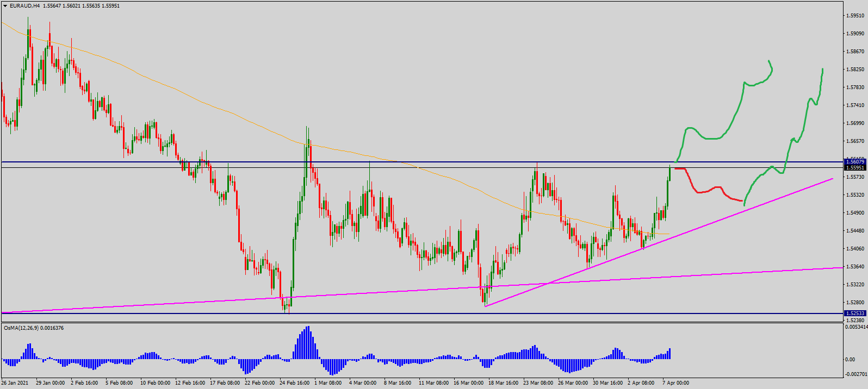The height and width of the screenshot is (389, 868).
Task: Click the -0.002701 OsMA scale value
Action: tap(856, 374)
